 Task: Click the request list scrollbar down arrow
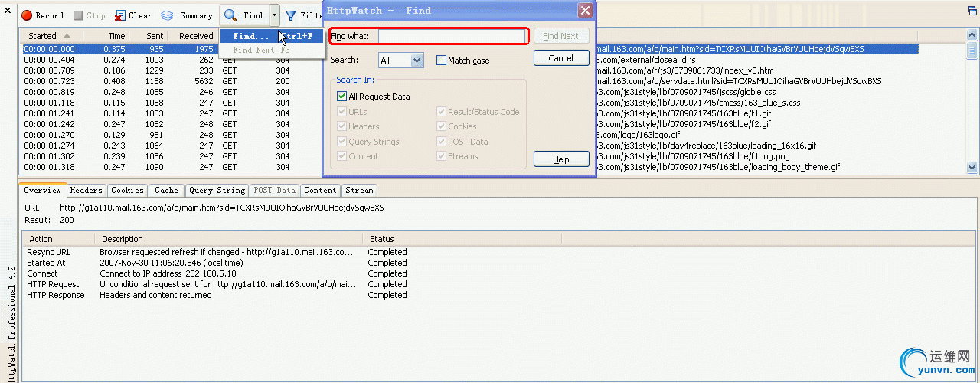972,167
